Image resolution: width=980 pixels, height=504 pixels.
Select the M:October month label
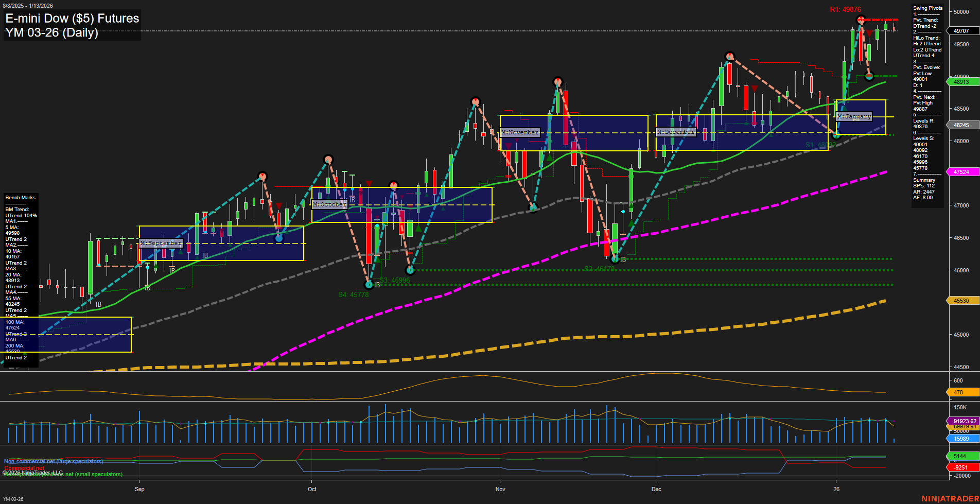[330, 204]
